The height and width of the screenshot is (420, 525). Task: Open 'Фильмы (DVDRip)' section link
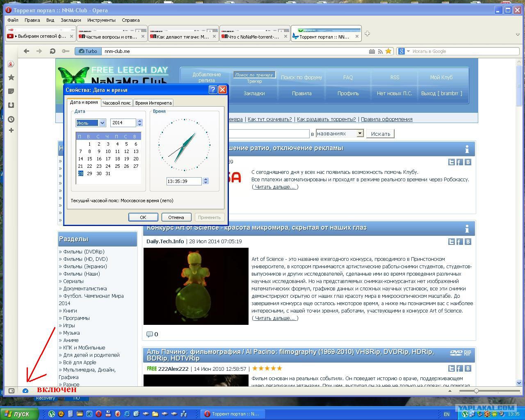point(84,252)
